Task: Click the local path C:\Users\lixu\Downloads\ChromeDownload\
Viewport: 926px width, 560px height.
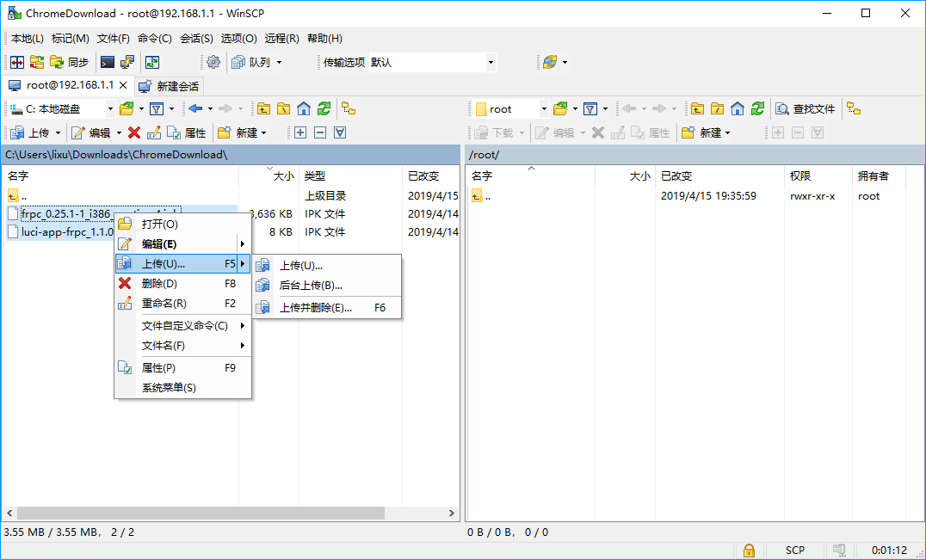Action: 116,155
